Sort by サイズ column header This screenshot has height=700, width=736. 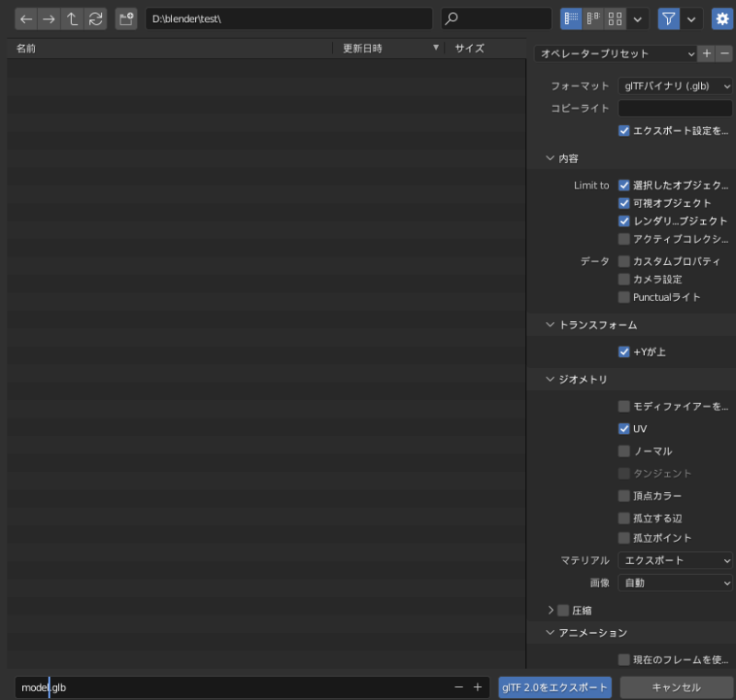tap(486, 49)
